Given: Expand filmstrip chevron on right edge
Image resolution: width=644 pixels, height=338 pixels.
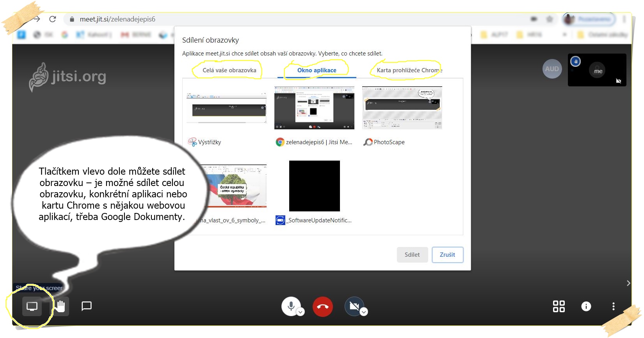Looking at the screenshot, I should (x=628, y=283).
